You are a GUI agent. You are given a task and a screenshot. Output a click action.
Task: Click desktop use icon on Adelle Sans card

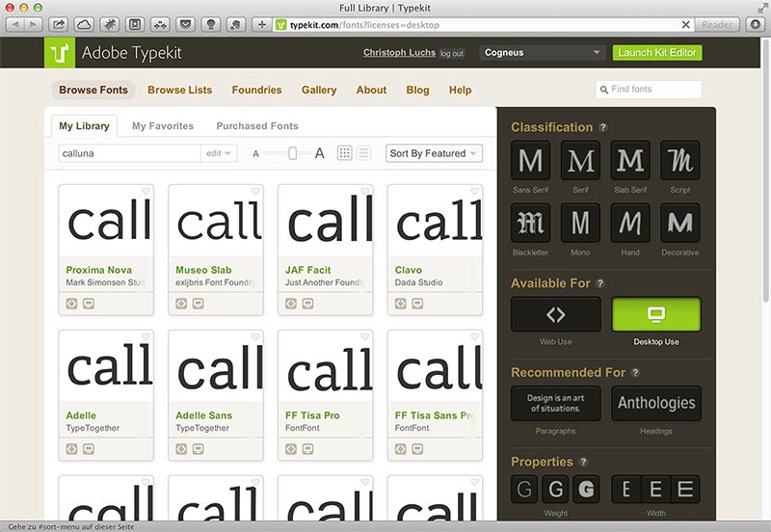(x=199, y=449)
